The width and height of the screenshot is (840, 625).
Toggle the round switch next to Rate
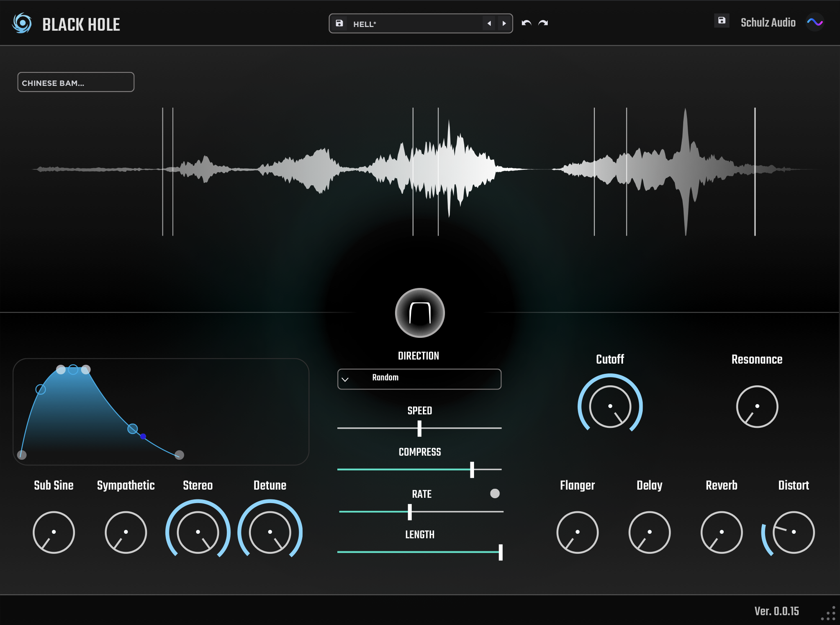click(x=495, y=494)
